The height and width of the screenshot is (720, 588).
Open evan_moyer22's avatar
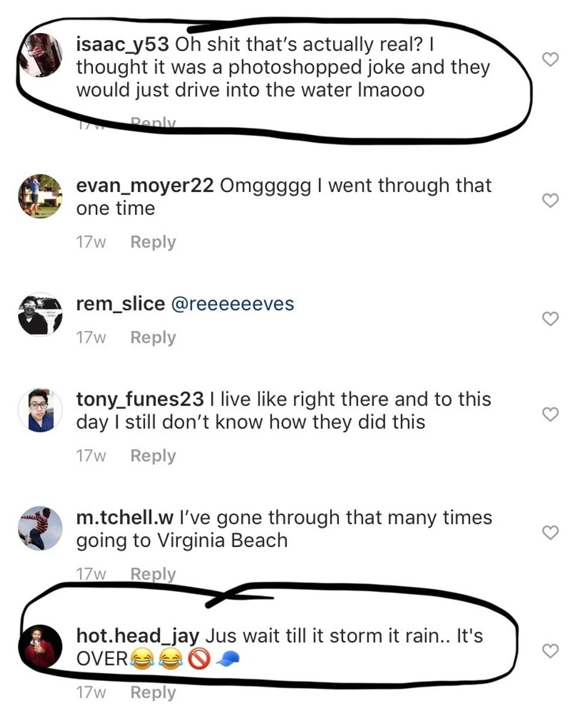[41, 196]
